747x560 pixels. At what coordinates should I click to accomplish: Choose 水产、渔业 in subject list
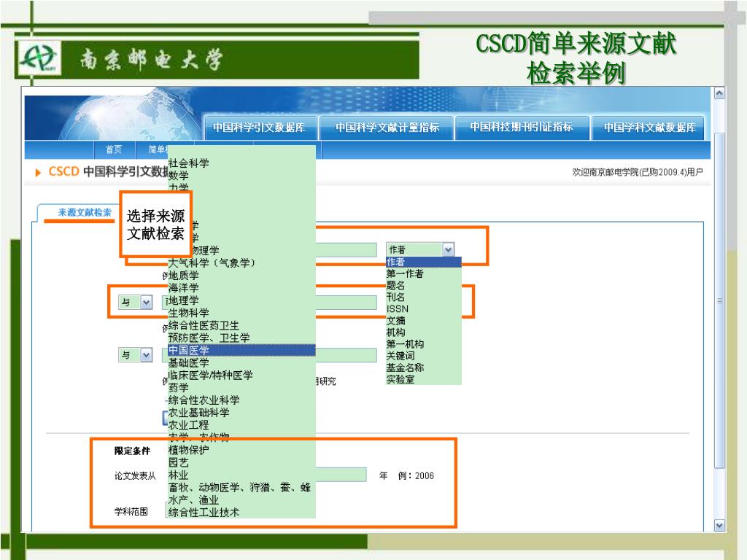(241, 500)
